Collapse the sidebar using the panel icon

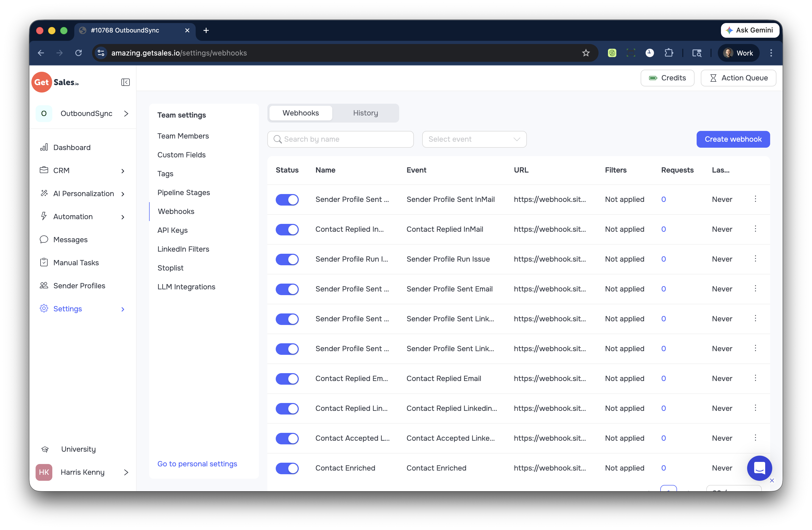pos(126,82)
